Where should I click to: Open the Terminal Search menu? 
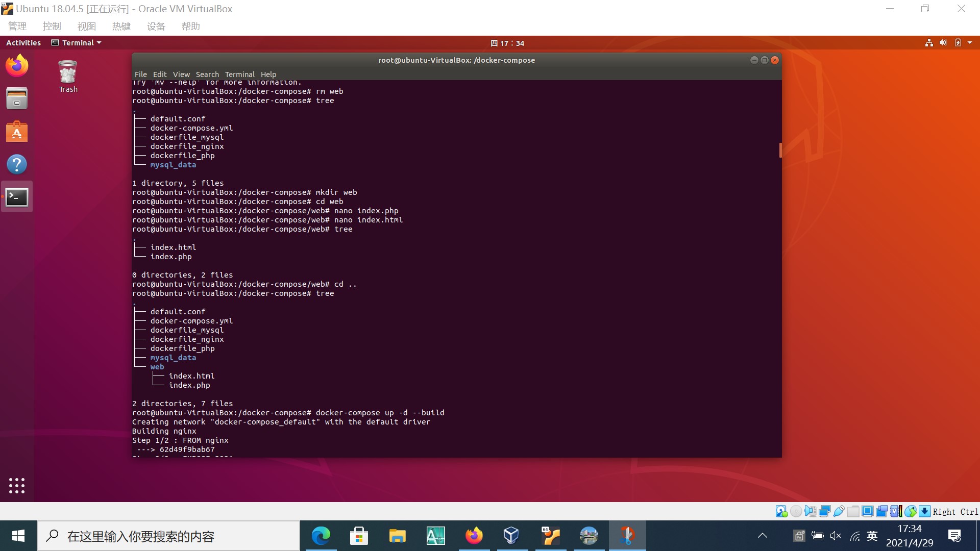click(207, 74)
